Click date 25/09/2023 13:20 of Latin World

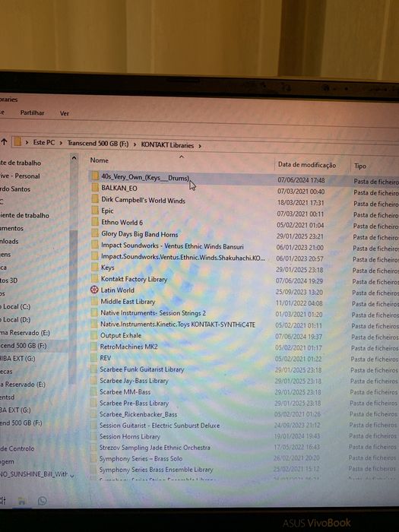tap(299, 292)
